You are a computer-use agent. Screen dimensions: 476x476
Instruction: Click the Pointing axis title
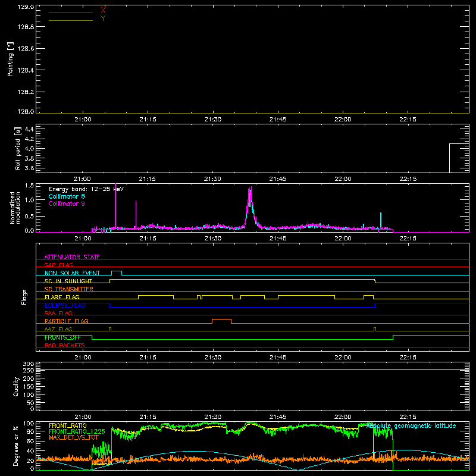(x=11, y=59)
